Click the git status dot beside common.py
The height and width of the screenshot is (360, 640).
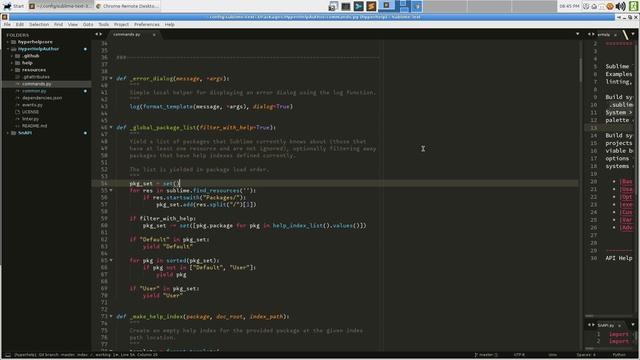pos(85,91)
